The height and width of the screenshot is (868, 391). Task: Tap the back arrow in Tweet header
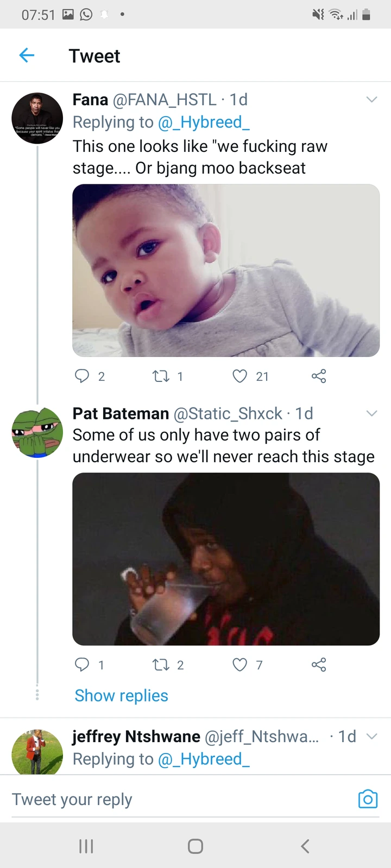click(27, 55)
